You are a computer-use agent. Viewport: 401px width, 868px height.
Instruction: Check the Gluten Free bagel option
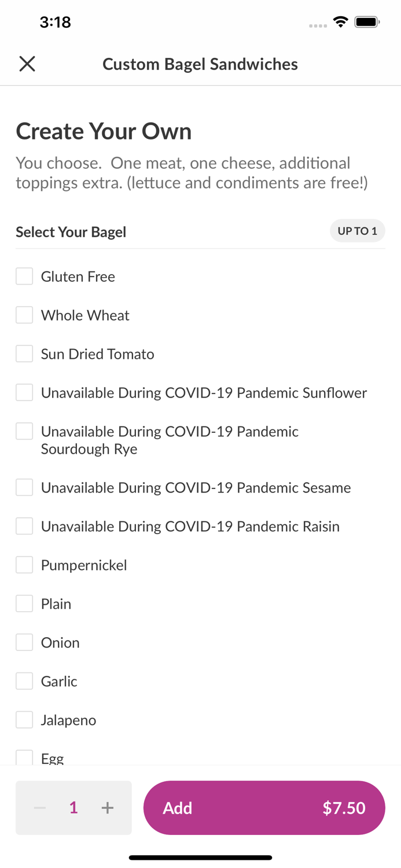click(24, 277)
